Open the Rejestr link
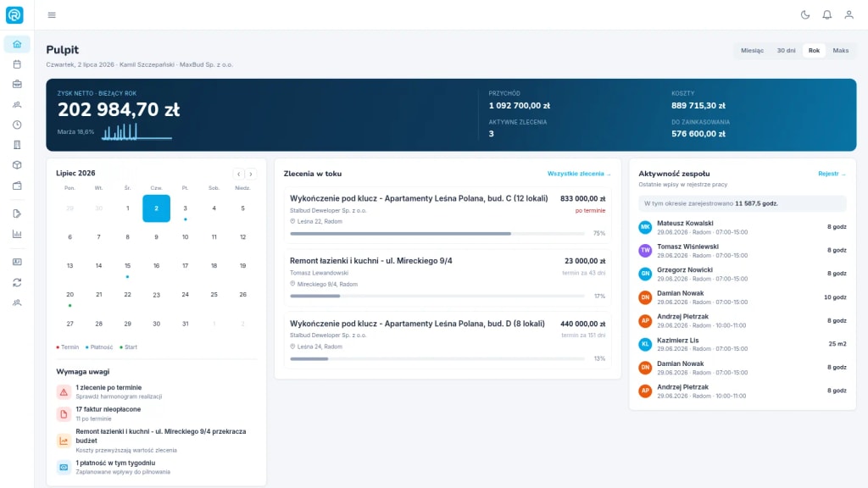 point(832,174)
